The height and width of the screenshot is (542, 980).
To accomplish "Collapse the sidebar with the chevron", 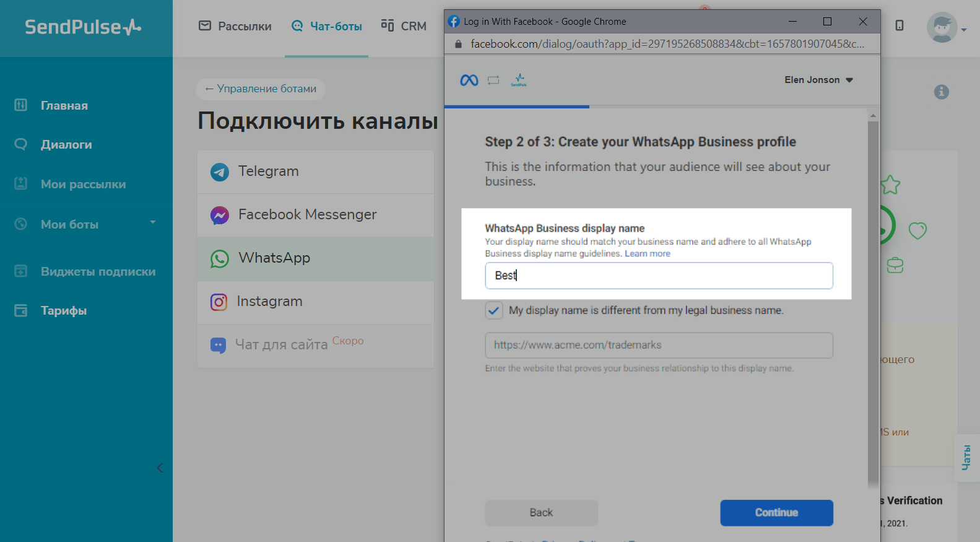I will pyautogui.click(x=160, y=468).
